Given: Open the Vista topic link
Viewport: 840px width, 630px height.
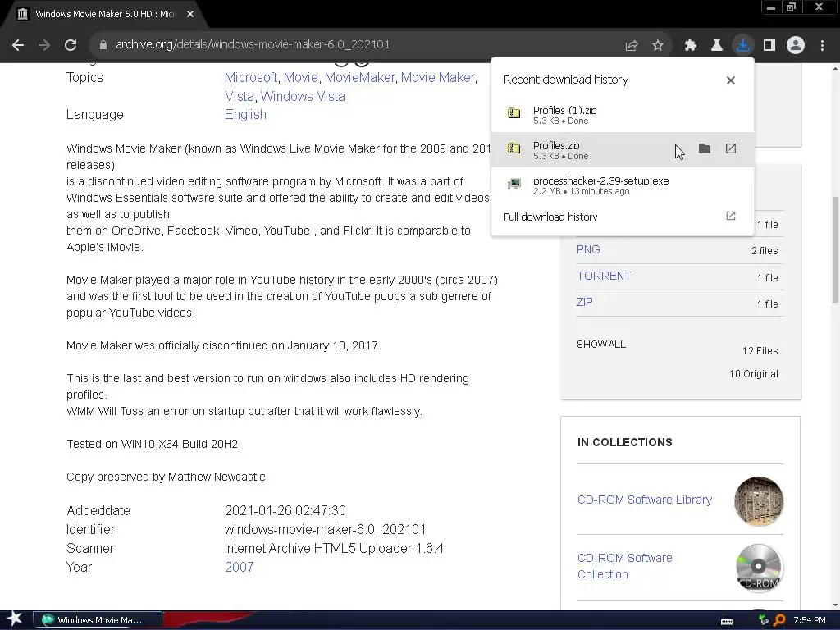Looking at the screenshot, I should 239,97.
